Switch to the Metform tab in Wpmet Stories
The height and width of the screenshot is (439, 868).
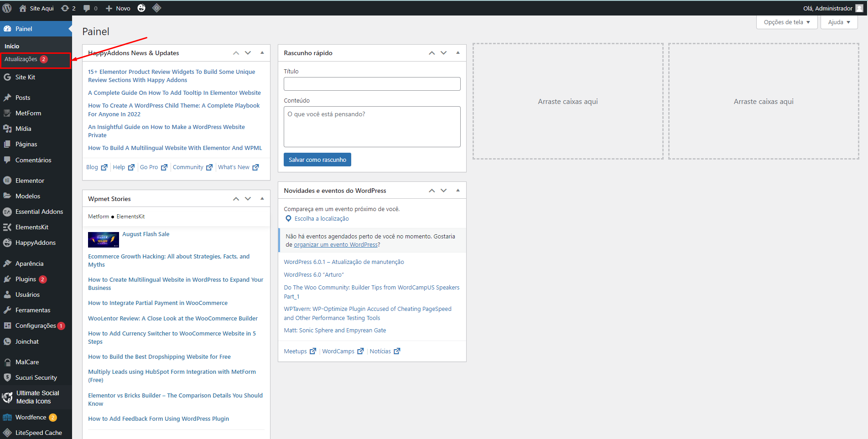tap(99, 217)
